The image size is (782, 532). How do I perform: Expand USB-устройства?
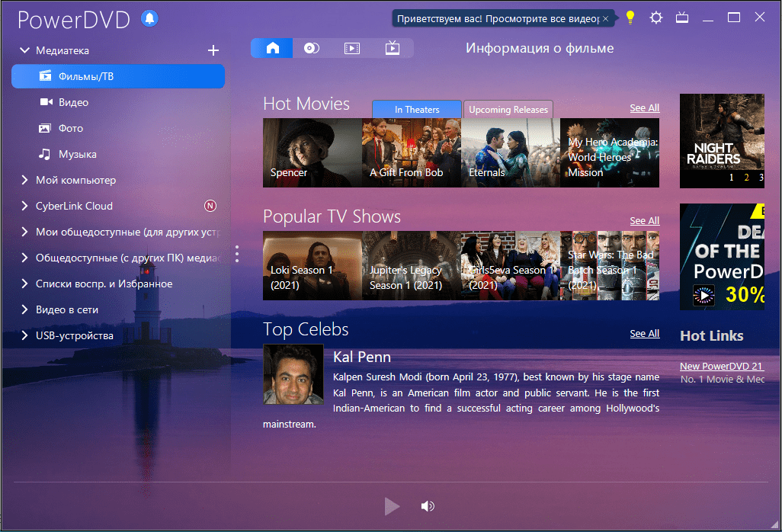point(24,335)
